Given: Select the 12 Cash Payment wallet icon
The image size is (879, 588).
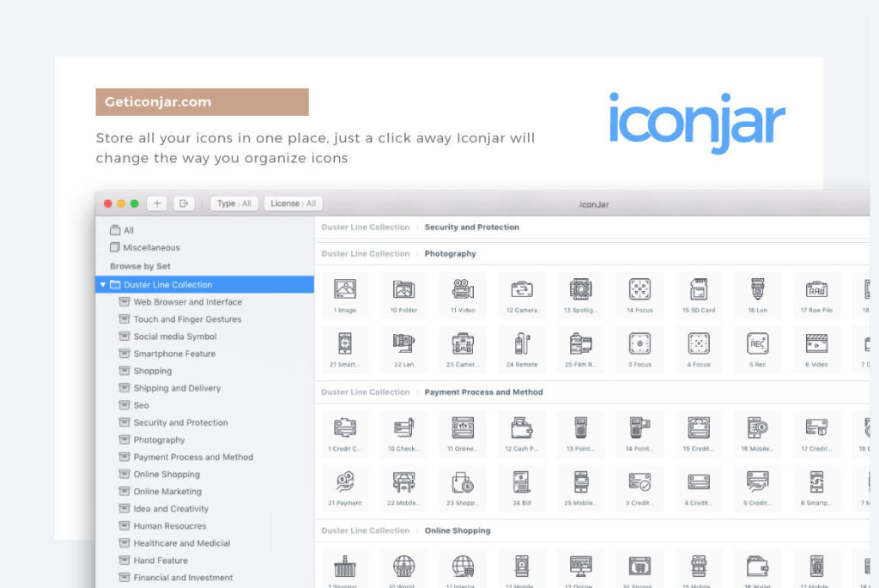Looking at the screenshot, I should tap(521, 427).
